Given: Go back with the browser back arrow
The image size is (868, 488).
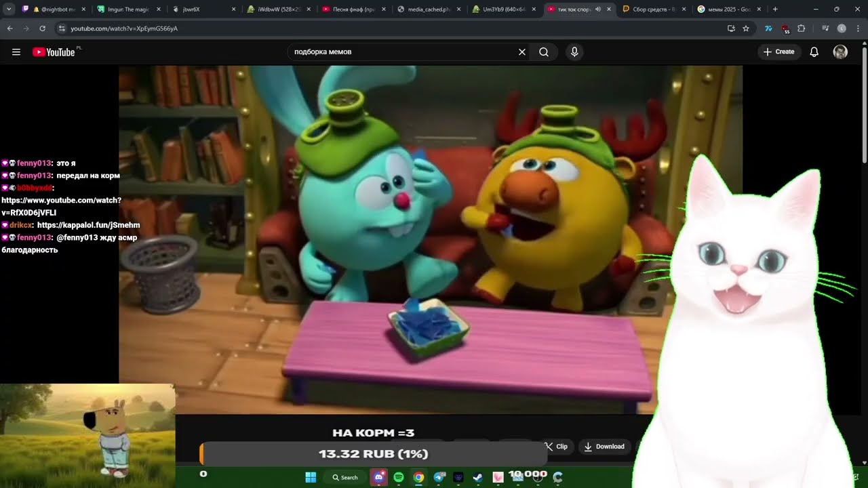Looking at the screenshot, I should click(9, 28).
